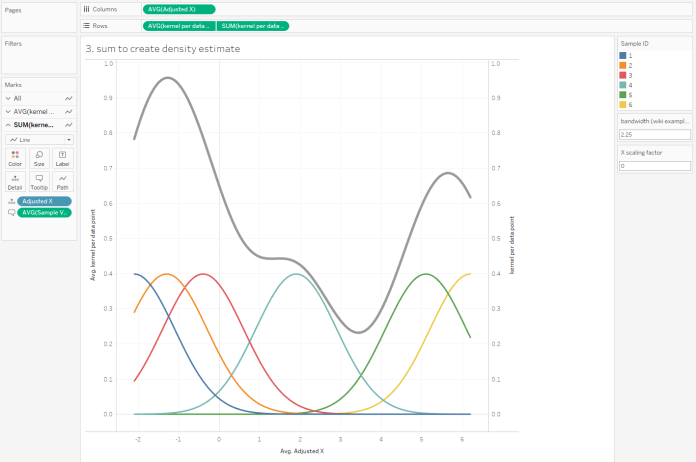Click Sample ID 1 blue swatch
This screenshot has width=696, height=462.
tap(623, 55)
